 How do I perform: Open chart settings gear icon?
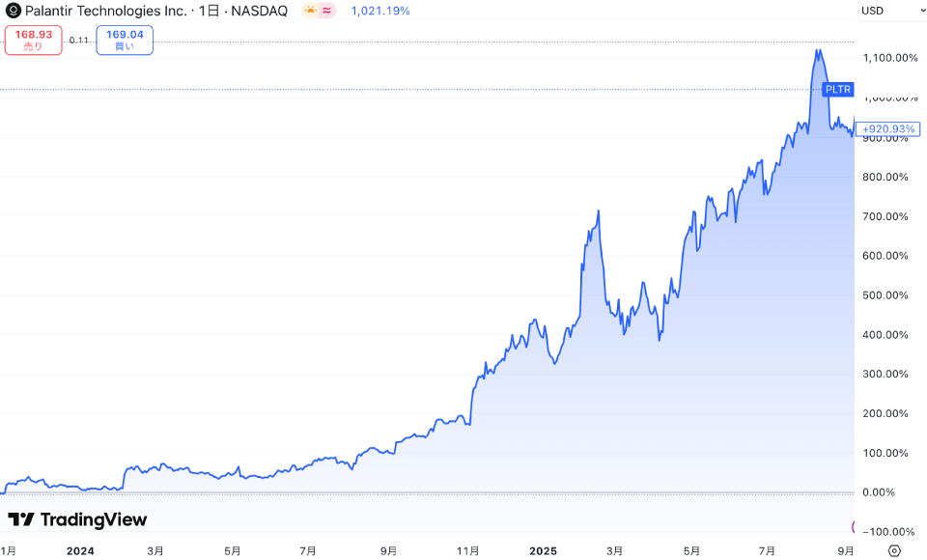click(894, 550)
